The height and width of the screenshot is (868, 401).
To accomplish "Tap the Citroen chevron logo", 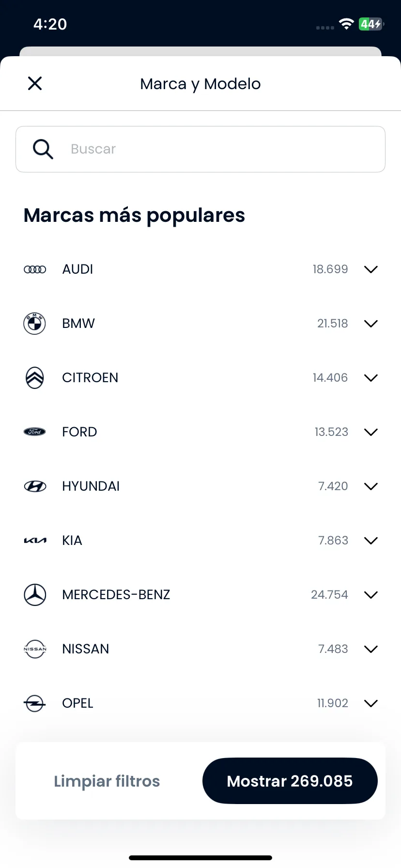I will (35, 378).
